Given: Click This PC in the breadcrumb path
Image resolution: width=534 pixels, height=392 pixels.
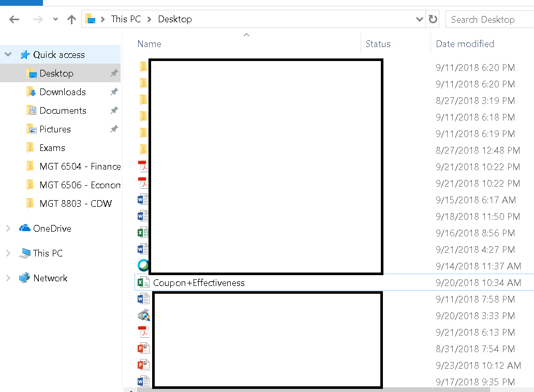Looking at the screenshot, I should coord(126,19).
